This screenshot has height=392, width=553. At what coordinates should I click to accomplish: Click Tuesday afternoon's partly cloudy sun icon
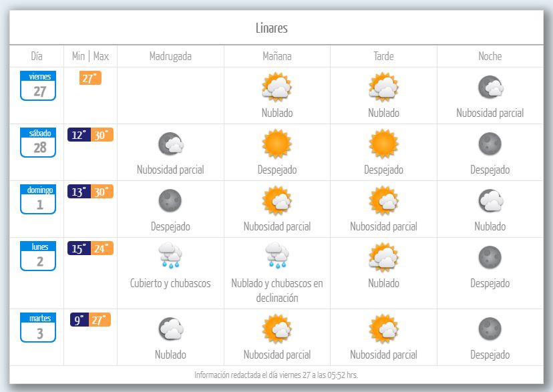pyautogui.click(x=383, y=329)
